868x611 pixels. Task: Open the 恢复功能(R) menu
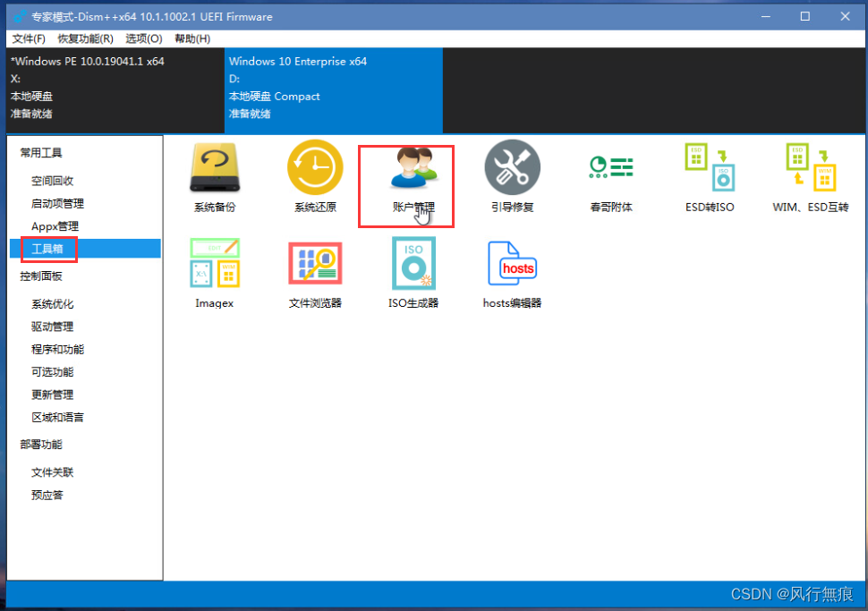[x=85, y=38]
